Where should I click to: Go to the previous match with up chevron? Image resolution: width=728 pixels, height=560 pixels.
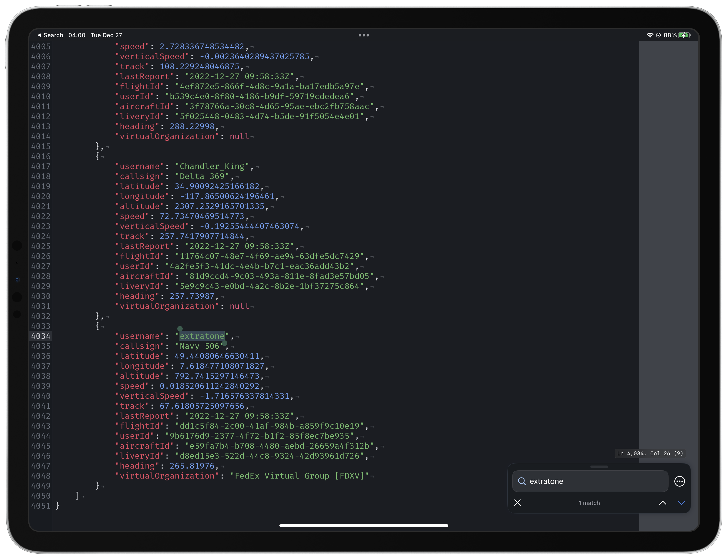click(662, 503)
